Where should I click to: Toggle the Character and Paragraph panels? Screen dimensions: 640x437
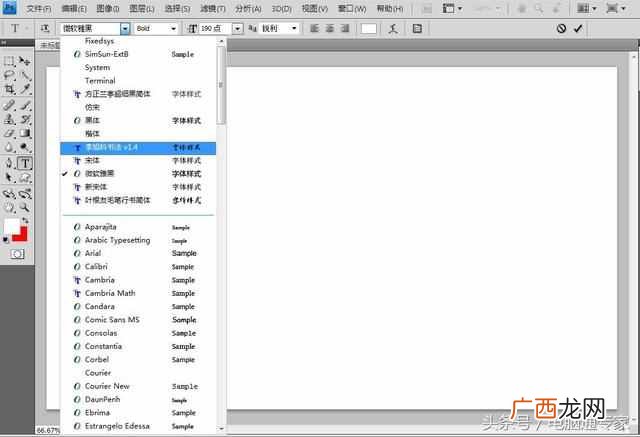click(417, 29)
